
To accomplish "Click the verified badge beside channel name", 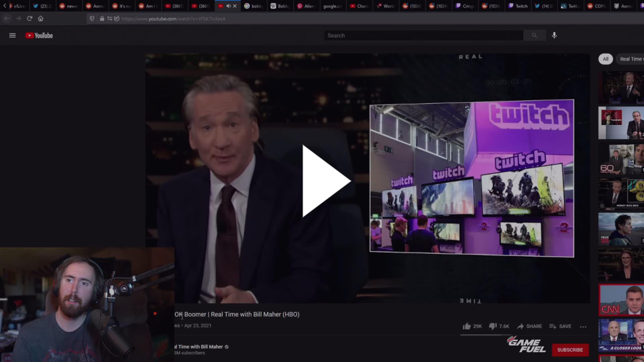I will (227, 347).
